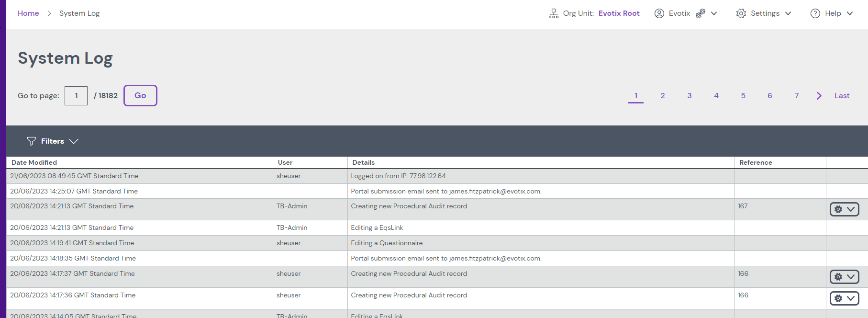
Task: Click the Help question mark icon
Action: tap(815, 13)
